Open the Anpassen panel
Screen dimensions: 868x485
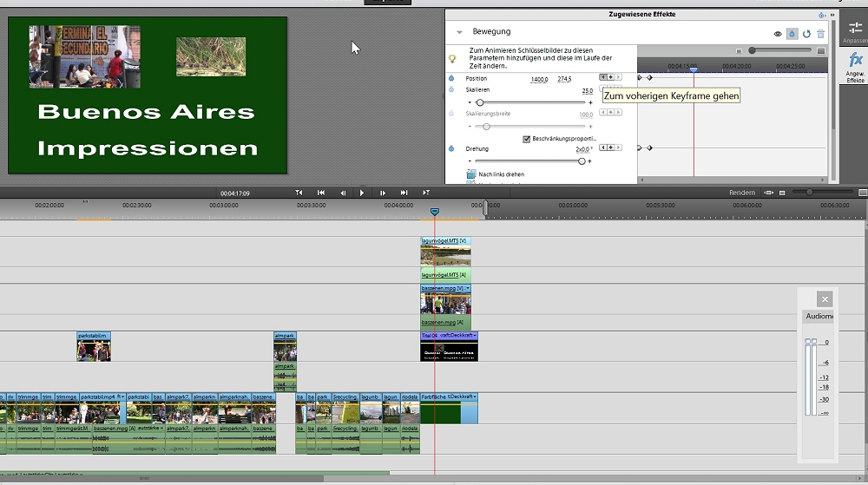coord(855,32)
